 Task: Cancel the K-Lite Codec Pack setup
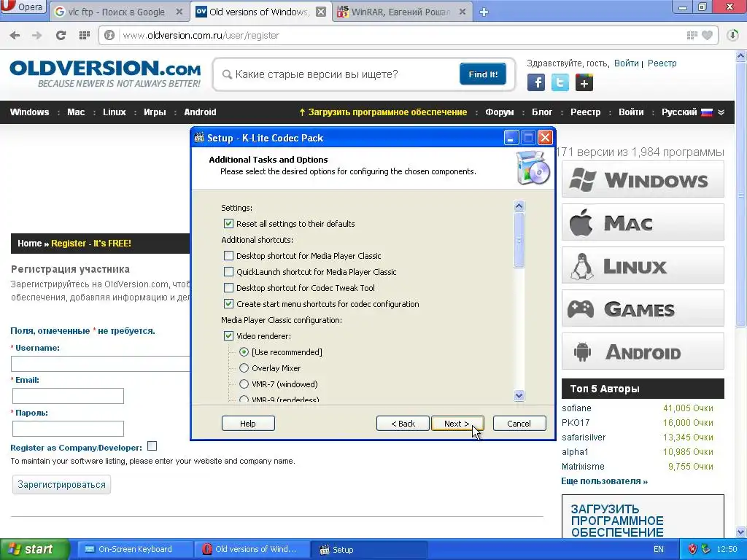point(519,424)
